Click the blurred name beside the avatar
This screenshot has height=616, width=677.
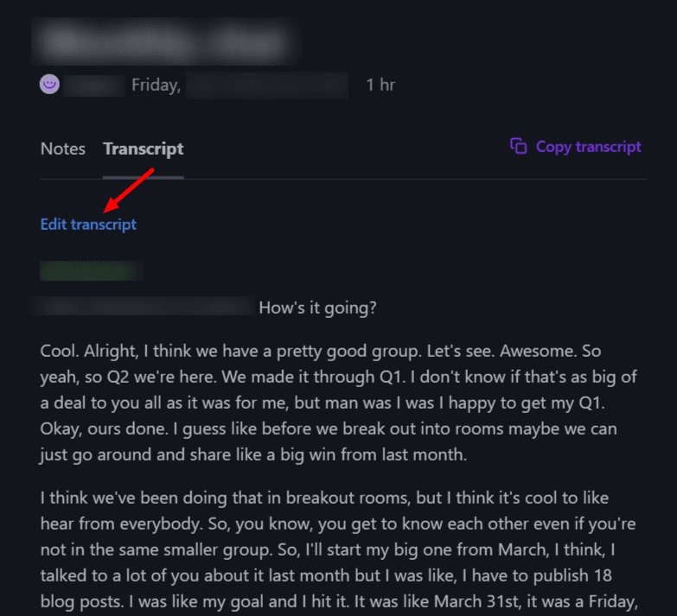tap(94, 86)
